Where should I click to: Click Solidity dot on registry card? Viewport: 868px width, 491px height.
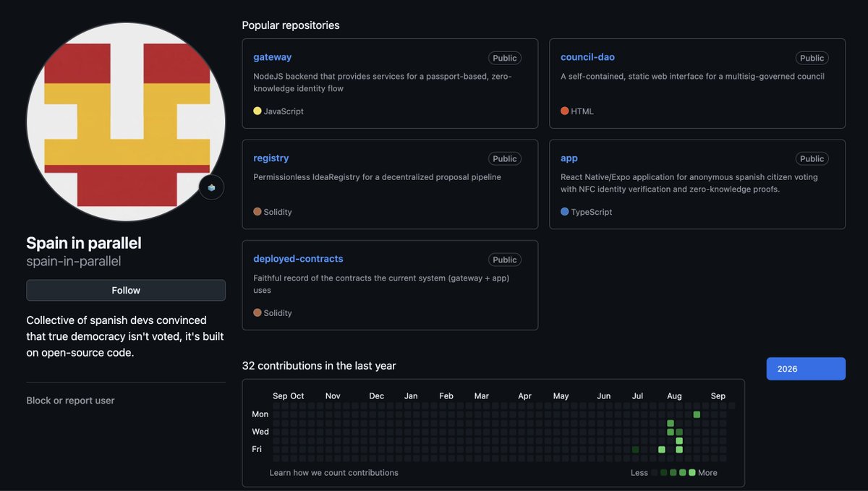tap(258, 212)
